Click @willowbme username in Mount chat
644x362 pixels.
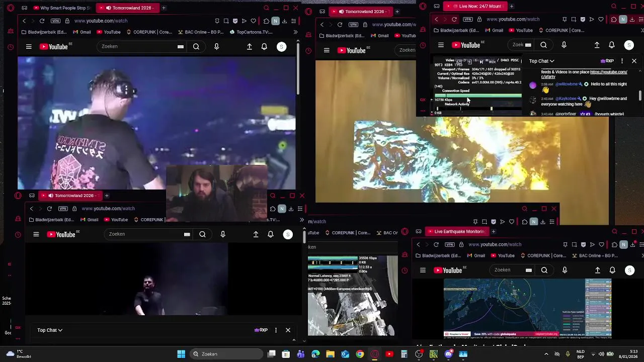click(567, 84)
